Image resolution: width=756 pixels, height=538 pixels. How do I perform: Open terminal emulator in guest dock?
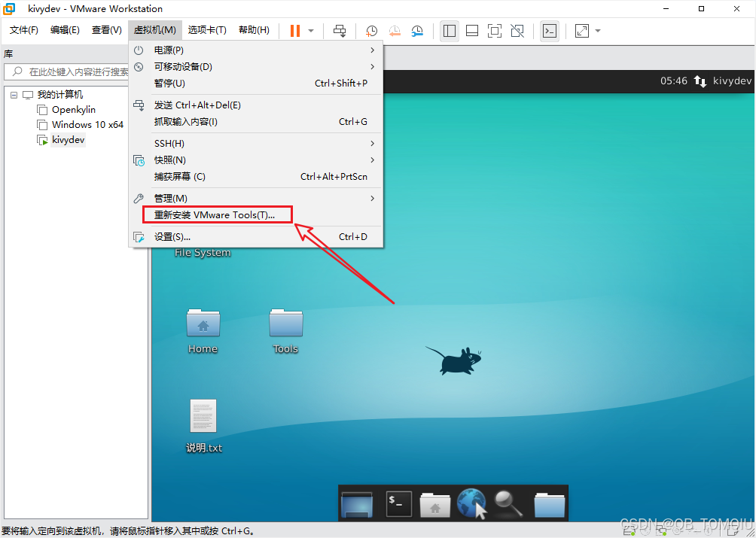(399, 503)
